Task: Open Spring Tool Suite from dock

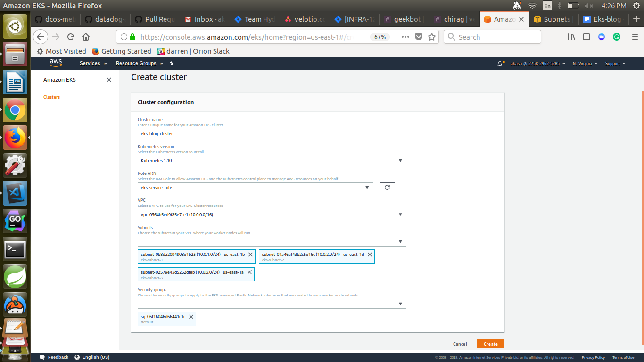Action: click(16, 277)
